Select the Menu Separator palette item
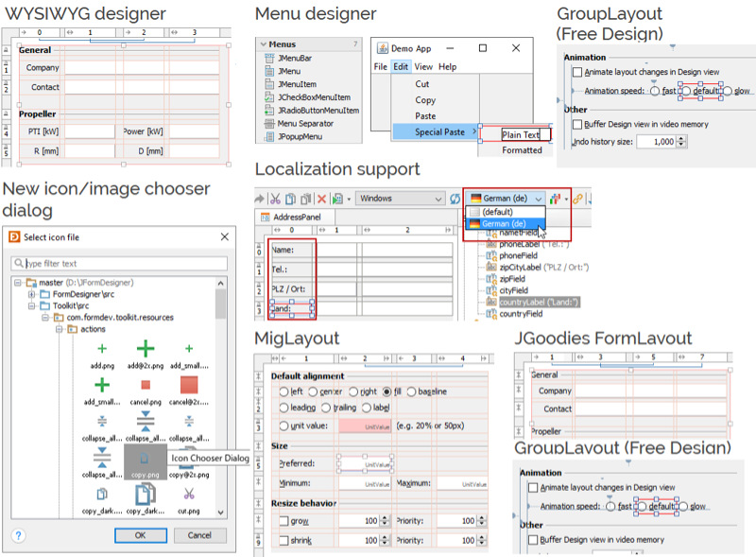 coord(299,124)
